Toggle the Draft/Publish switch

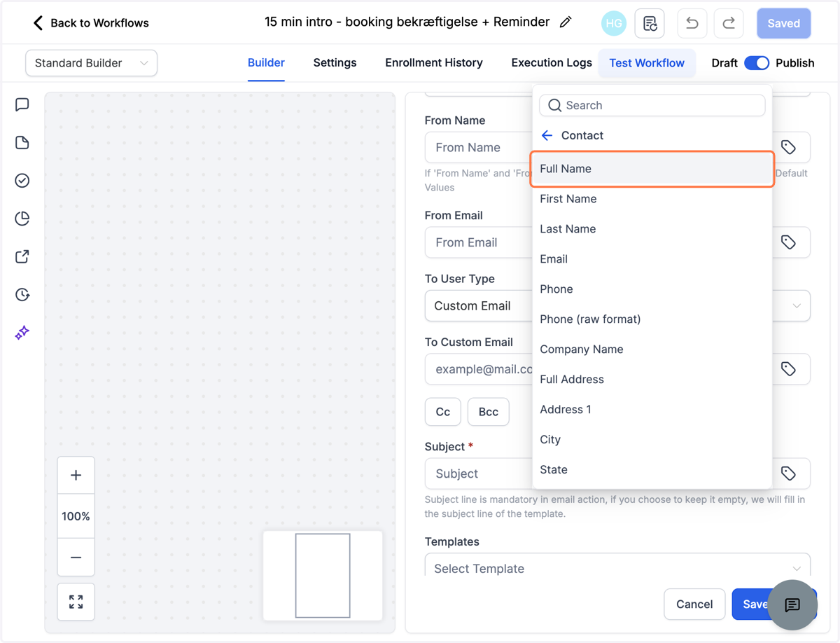pos(757,63)
